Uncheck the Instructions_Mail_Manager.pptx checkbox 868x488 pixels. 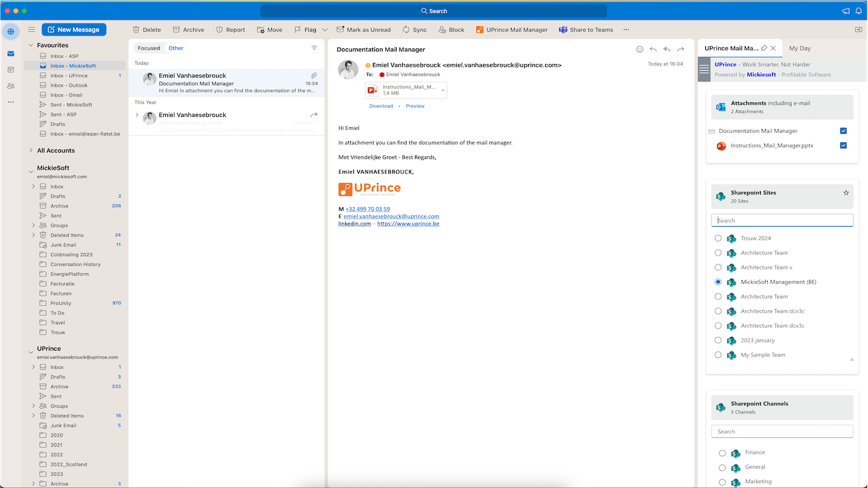[x=843, y=146]
